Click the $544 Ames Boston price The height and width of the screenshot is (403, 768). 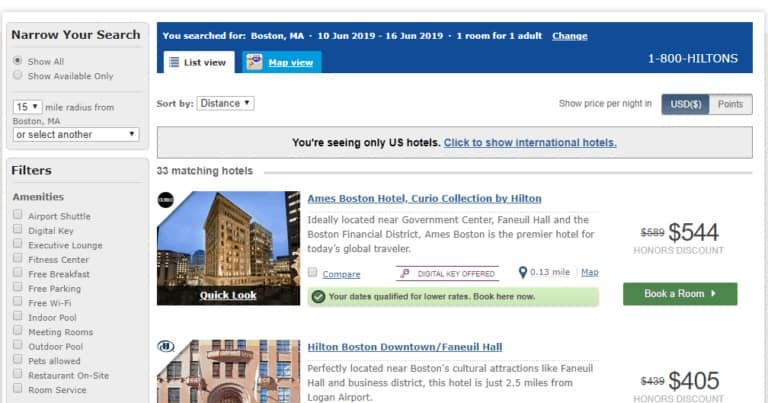point(693,232)
